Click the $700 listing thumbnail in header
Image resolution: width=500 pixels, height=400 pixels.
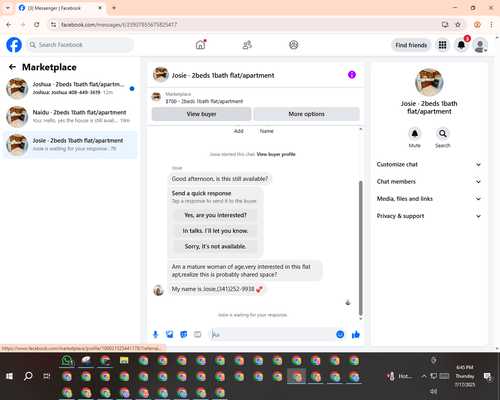click(x=156, y=97)
